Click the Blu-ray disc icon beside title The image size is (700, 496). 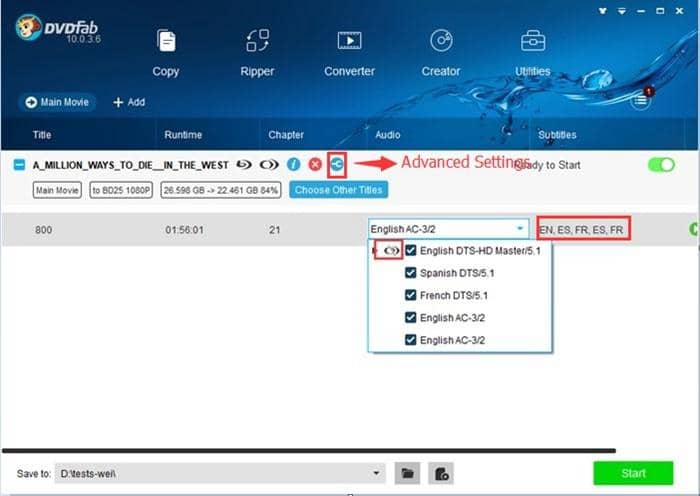(244, 165)
